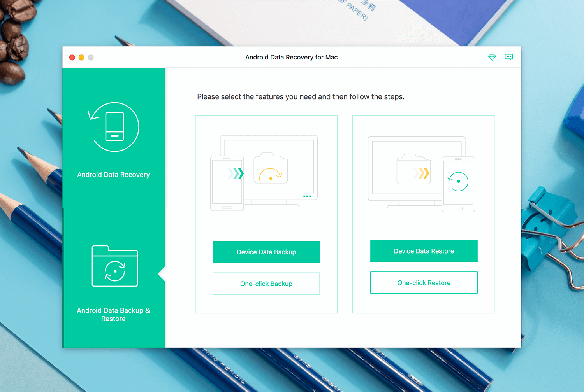584x392 pixels.
Task: Select Android Data Backup & Restore label
Action: (113, 314)
